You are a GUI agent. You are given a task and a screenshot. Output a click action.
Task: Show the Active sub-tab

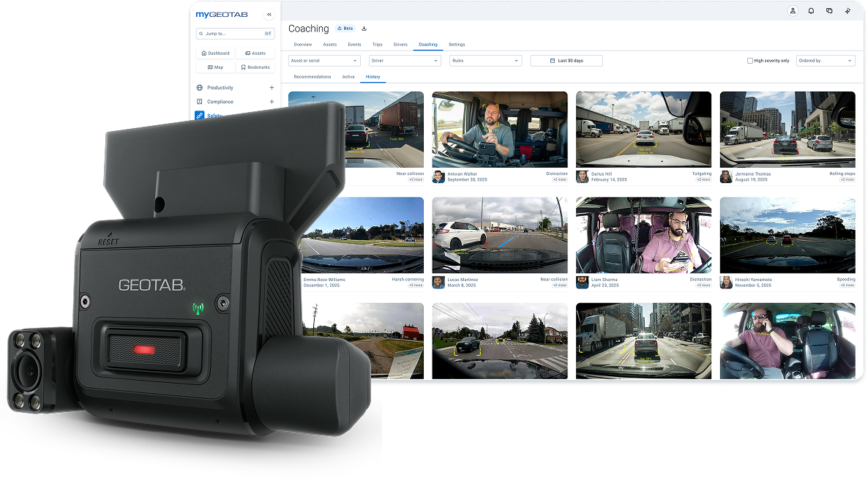[348, 77]
